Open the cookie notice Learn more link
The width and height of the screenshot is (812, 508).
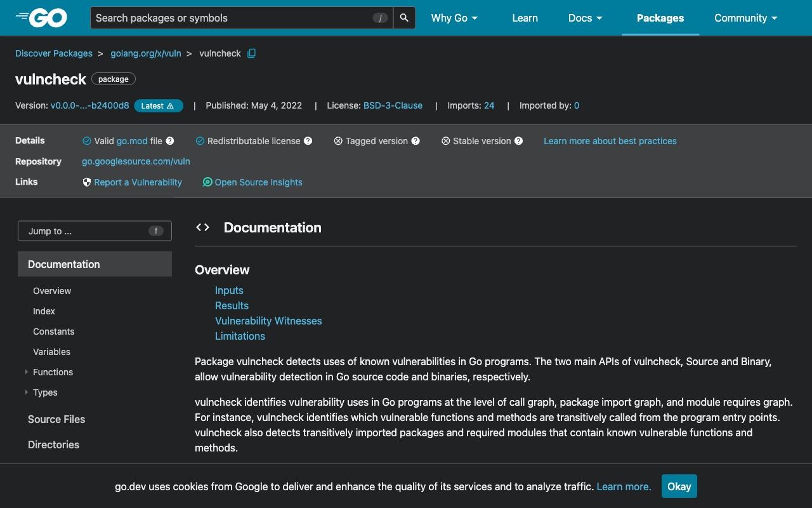[624, 486]
